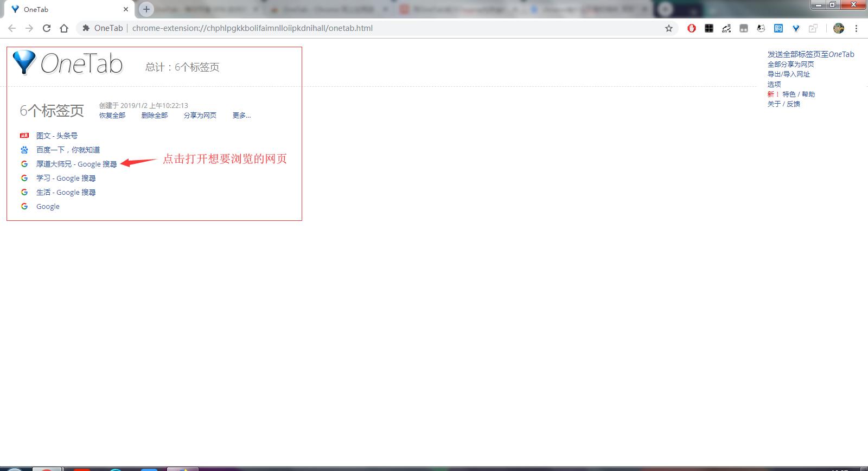Click the cat face extension icon

pyautogui.click(x=761, y=28)
